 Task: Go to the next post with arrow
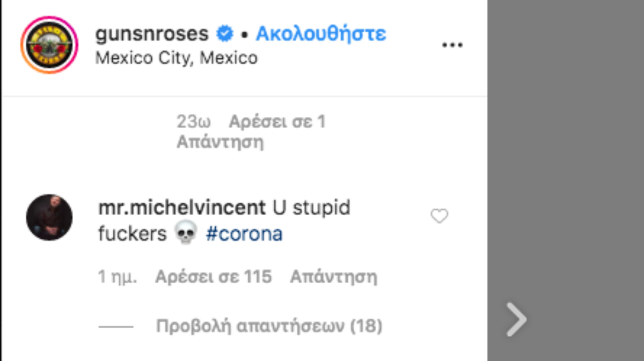516,319
